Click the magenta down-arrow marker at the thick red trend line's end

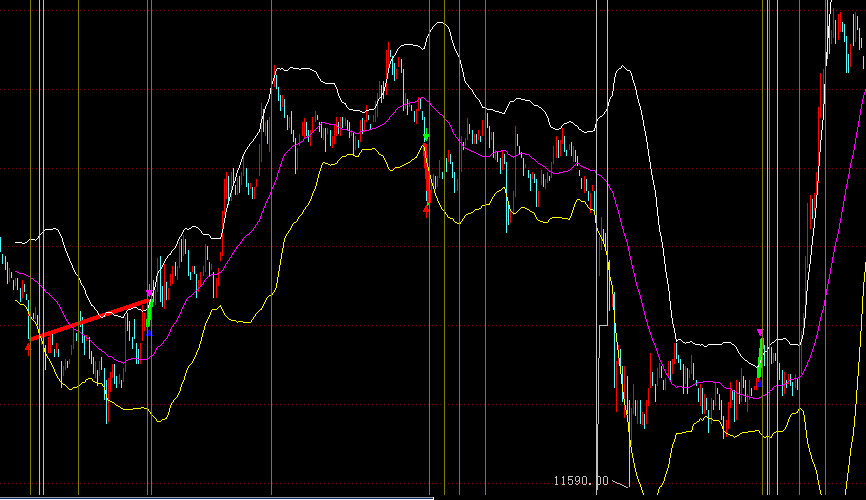(x=149, y=293)
